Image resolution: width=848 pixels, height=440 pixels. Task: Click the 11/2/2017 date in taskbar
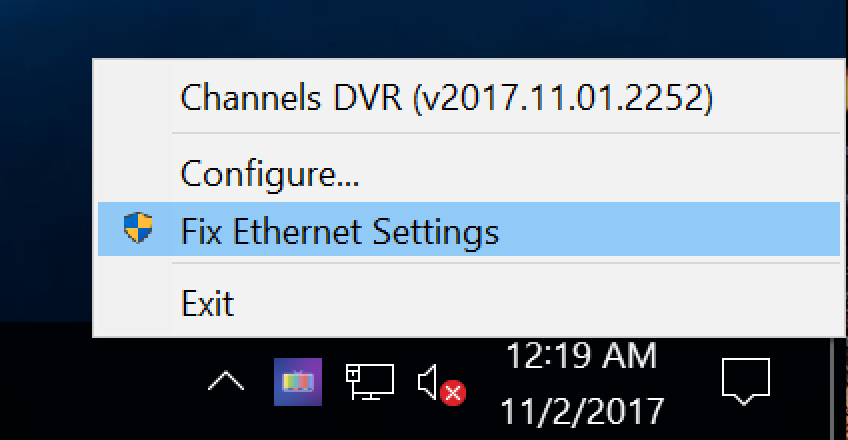[581, 410]
